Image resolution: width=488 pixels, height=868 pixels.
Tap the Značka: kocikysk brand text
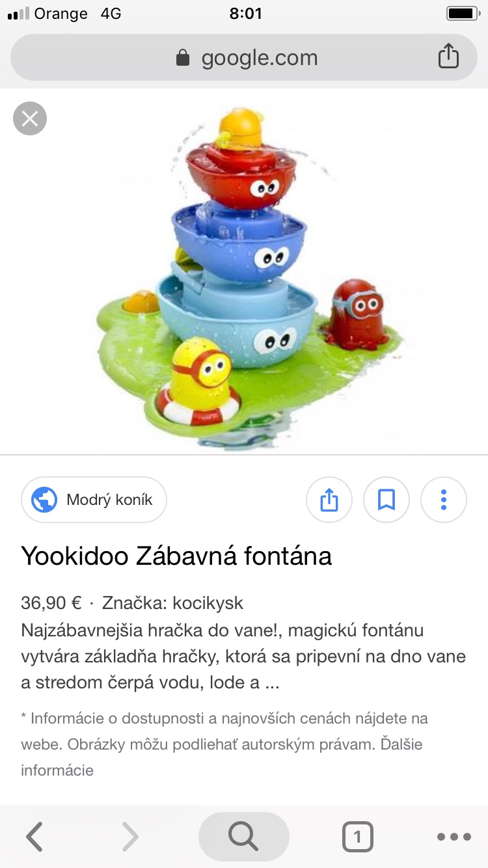point(172,603)
